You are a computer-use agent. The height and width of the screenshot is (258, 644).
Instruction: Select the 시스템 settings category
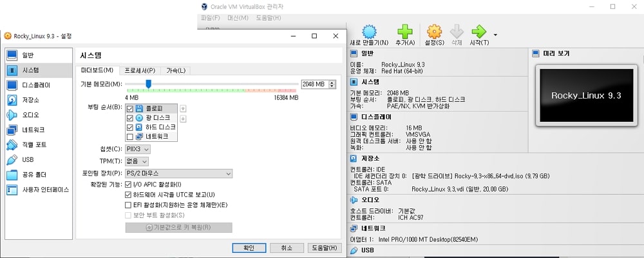tap(38, 70)
